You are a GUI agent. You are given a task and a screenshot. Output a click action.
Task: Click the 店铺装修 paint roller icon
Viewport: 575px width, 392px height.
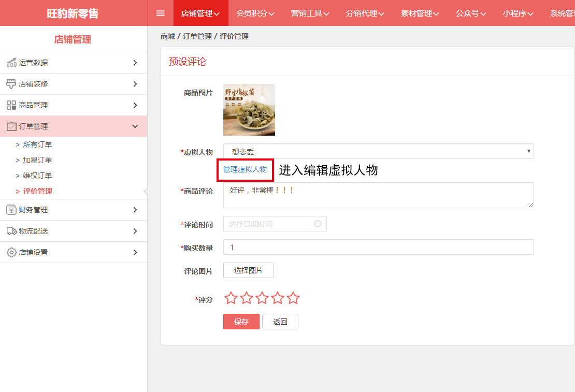[11, 84]
